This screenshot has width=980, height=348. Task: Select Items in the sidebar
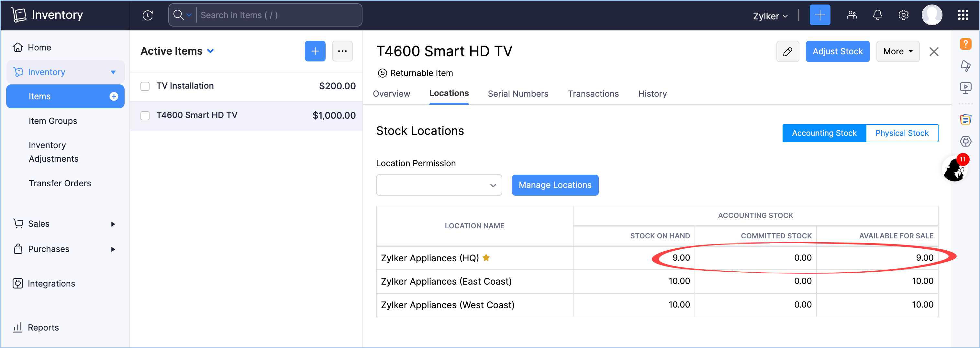coord(65,97)
